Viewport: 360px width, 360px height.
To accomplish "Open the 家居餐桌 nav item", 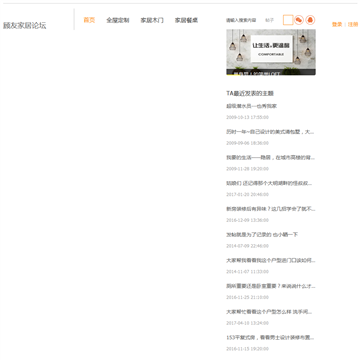I will pos(186,20).
